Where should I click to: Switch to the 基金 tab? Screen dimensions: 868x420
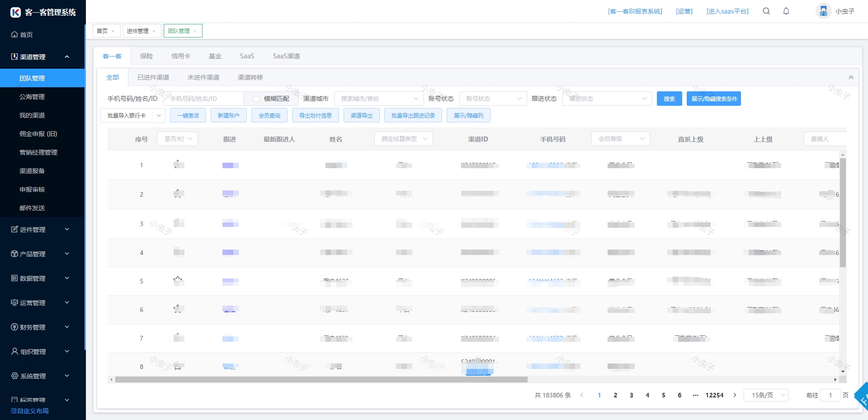pos(215,56)
